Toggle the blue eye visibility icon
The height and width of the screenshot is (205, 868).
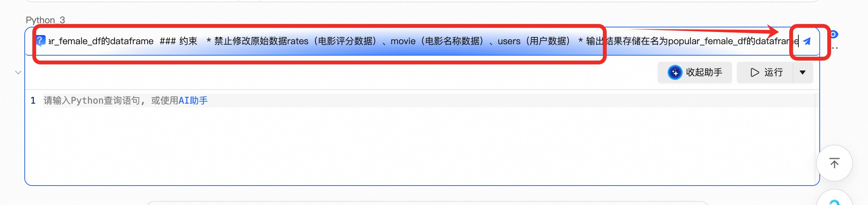click(x=833, y=34)
